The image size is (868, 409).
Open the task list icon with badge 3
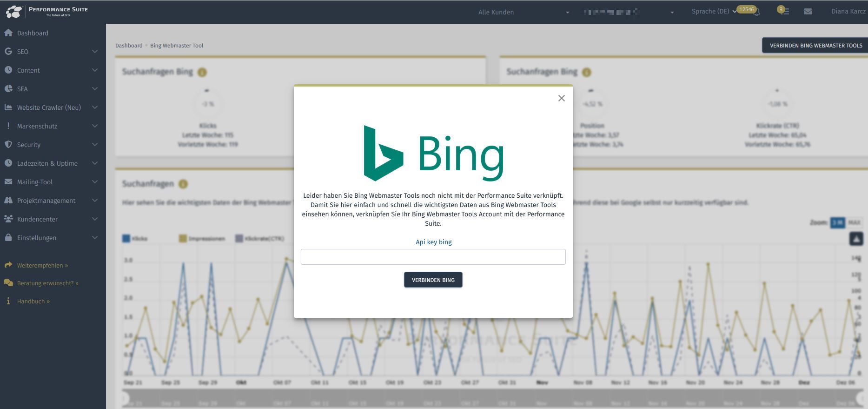[785, 12]
